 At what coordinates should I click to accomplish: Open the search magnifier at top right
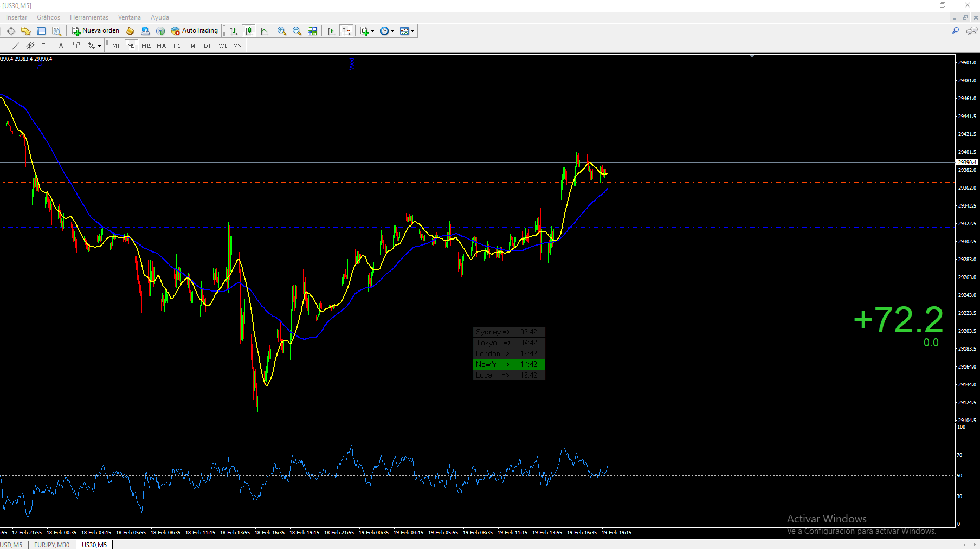coord(955,31)
